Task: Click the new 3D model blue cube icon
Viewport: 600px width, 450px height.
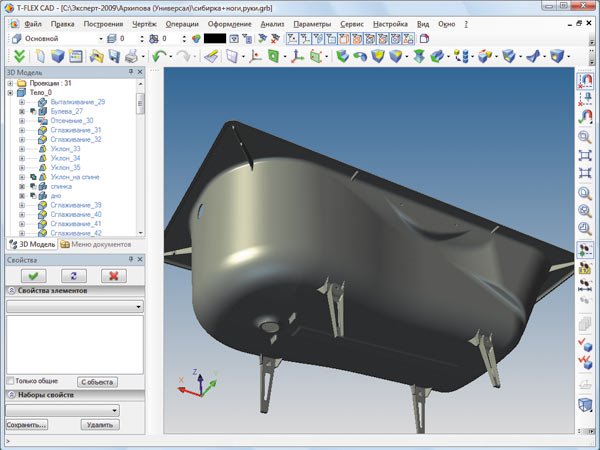Action: point(58,57)
